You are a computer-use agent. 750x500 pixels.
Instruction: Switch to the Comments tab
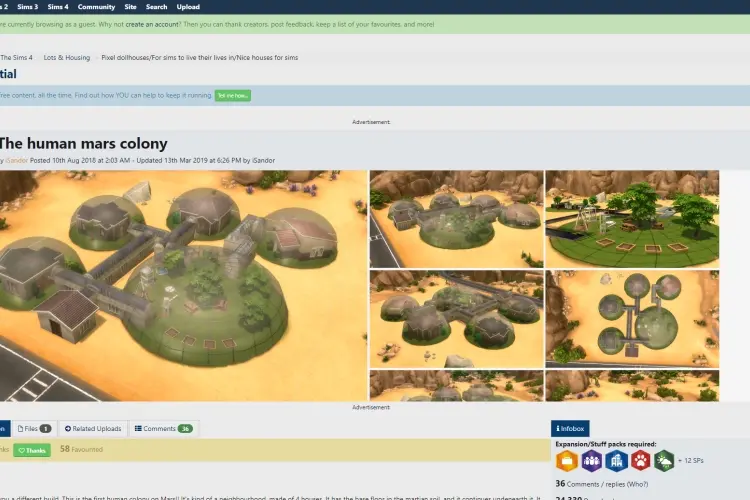point(164,429)
